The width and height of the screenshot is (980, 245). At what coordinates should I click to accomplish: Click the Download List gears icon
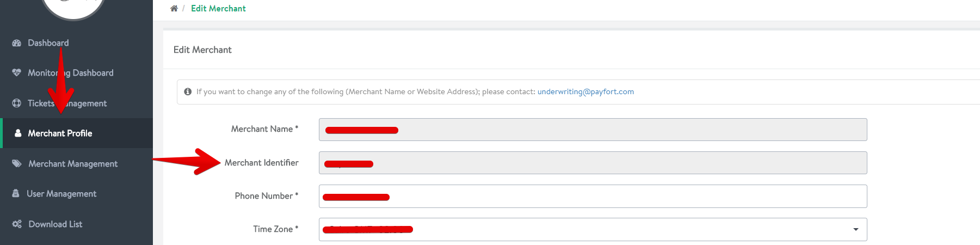tap(17, 224)
